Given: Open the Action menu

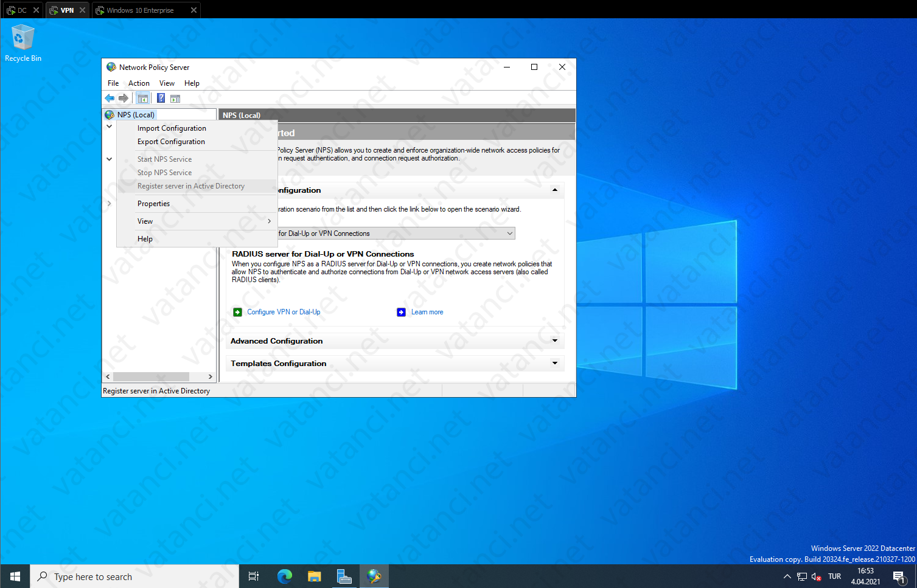Looking at the screenshot, I should pyautogui.click(x=139, y=83).
